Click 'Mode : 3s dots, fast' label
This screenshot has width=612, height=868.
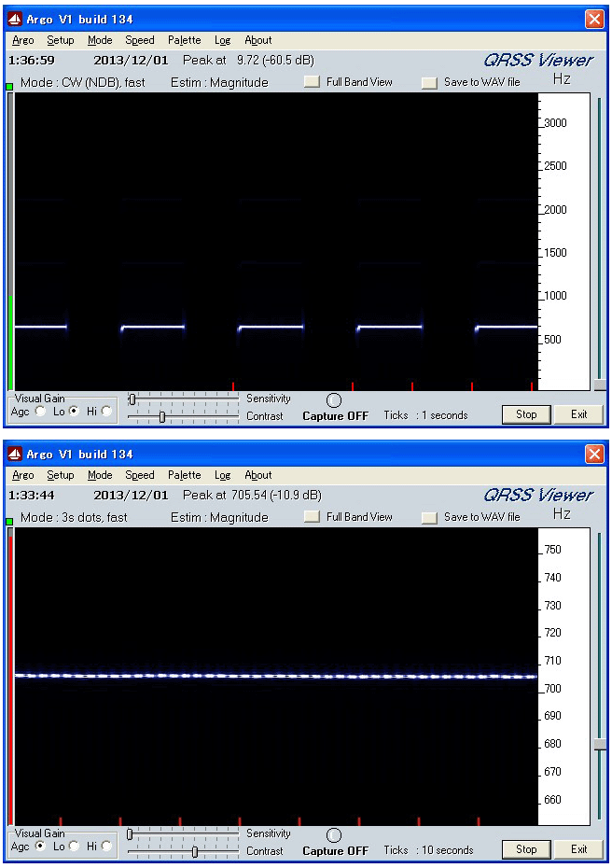[74, 518]
